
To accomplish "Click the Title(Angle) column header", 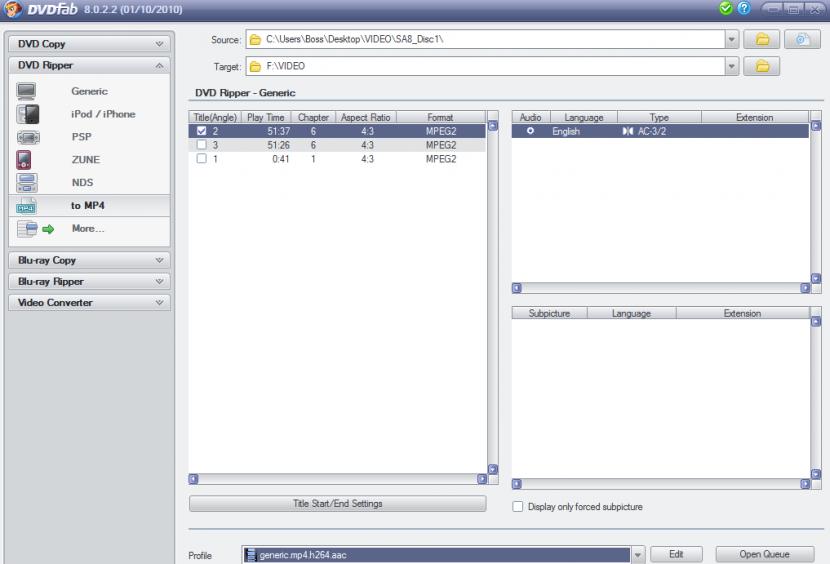I will point(215,117).
